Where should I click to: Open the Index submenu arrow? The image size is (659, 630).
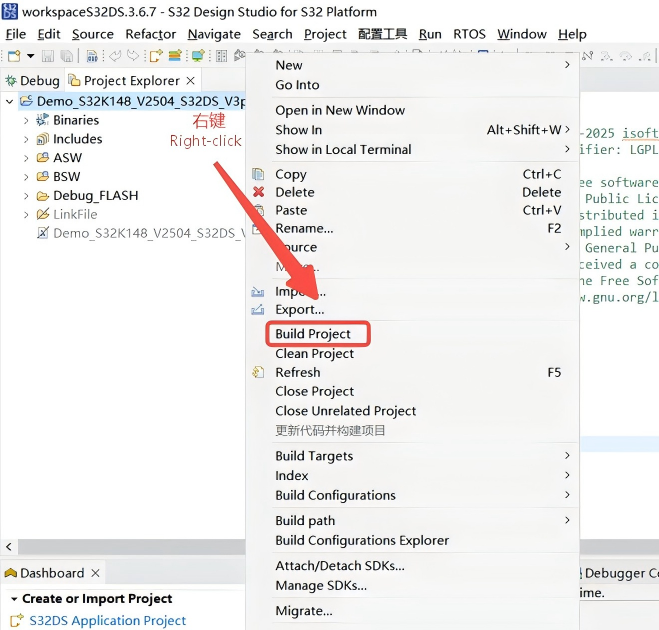pyautogui.click(x=567, y=475)
